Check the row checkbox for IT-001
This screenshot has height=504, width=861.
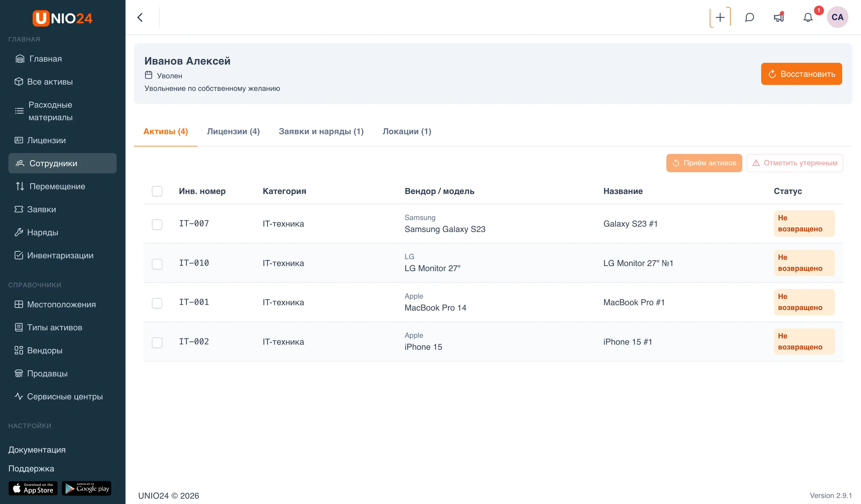[x=157, y=303]
